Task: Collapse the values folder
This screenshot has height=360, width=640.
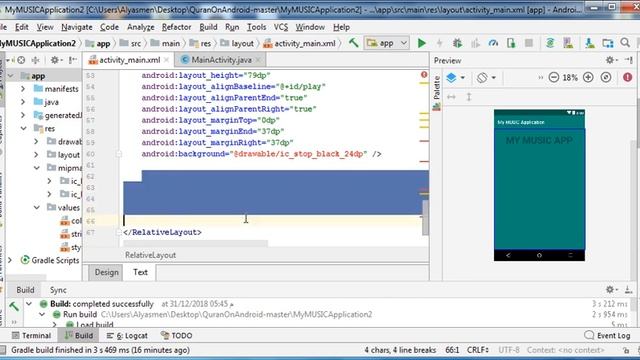Action: pyautogui.click(x=36, y=207)
